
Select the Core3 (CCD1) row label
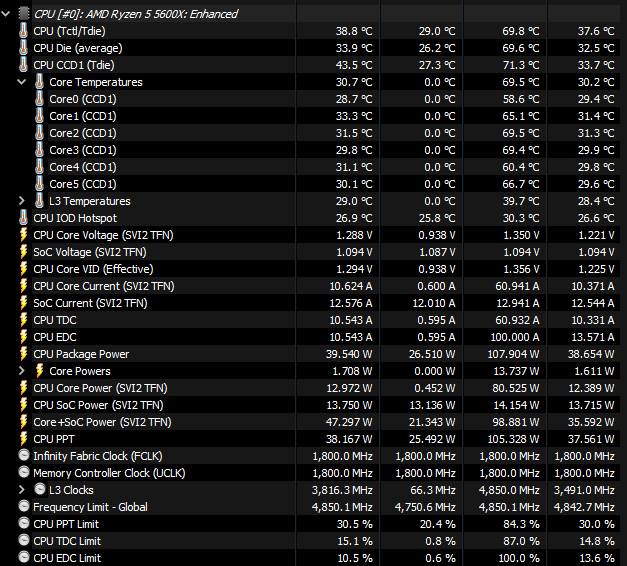[x=83, y=150]
